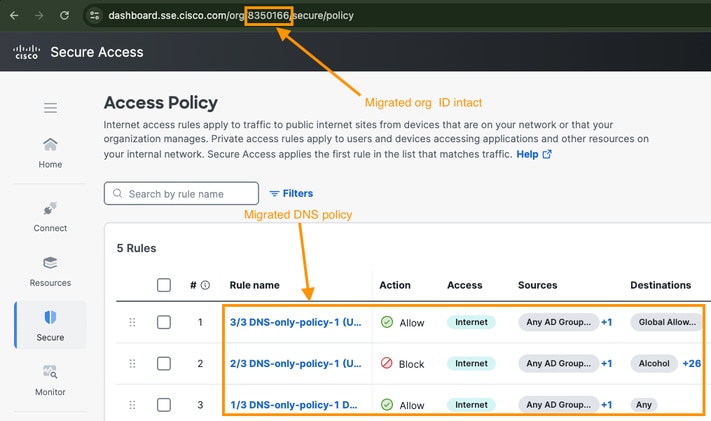Open the Monitor sidebar section
Image resolution: width=711 pixels, height=421 pixels.
50,381
